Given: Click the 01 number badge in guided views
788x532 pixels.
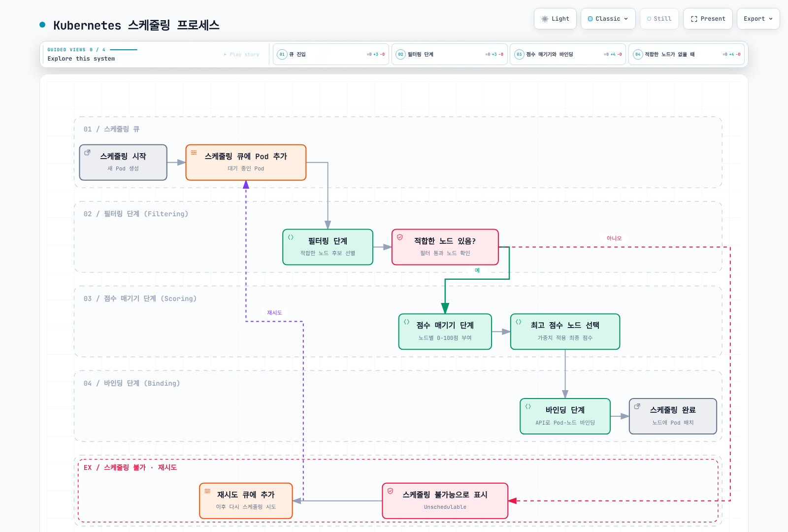Looking at the screenshot, I should tap(282, 54).
